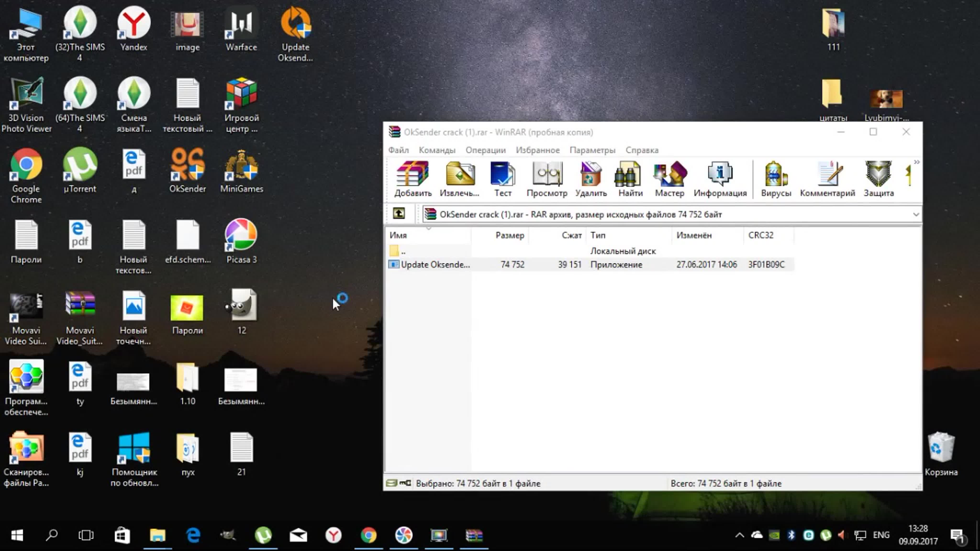Viewport: 980px width, 551px height.
Task: Select the Update Oksend... desktop icon
Action: point(295,34)
